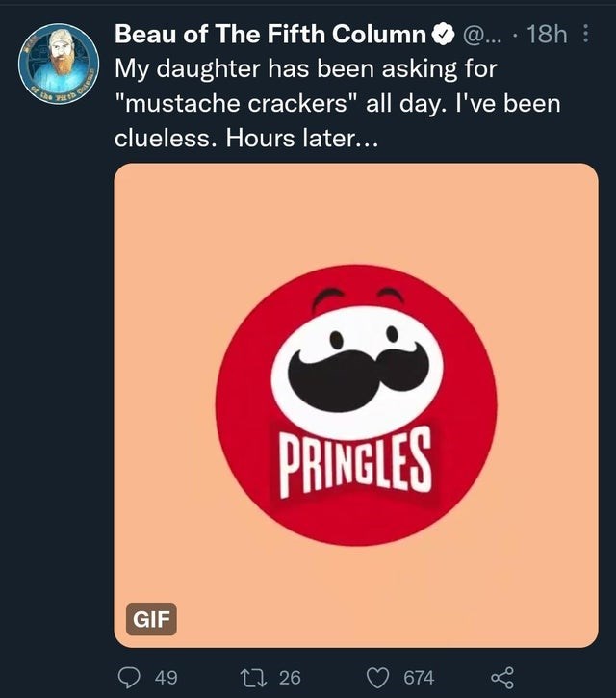Screen dimensions: 616x698
Task: Click the Pringles mascot's eyes
Action: point(363,337)
